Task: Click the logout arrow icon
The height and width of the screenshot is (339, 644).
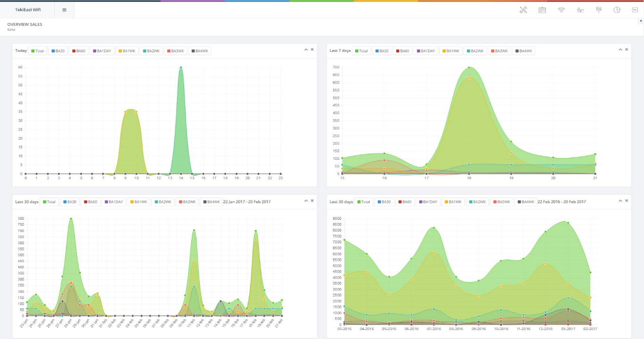Action: pyautogui.click(x=635, y=10)
